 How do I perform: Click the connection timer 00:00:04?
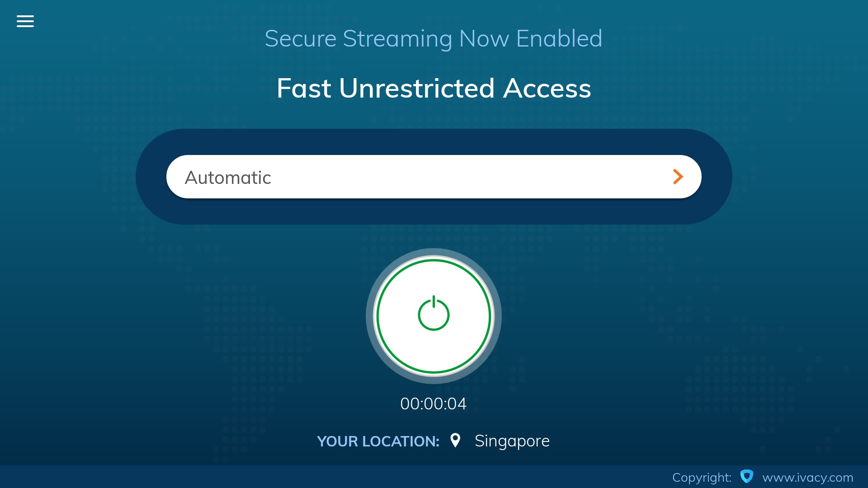(433, 404)
